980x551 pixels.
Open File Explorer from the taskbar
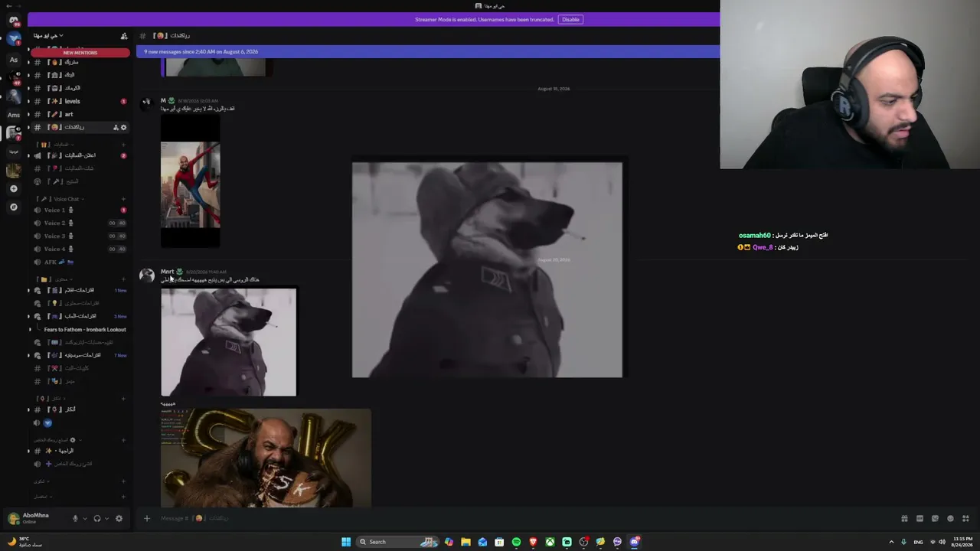coord(465,542)
